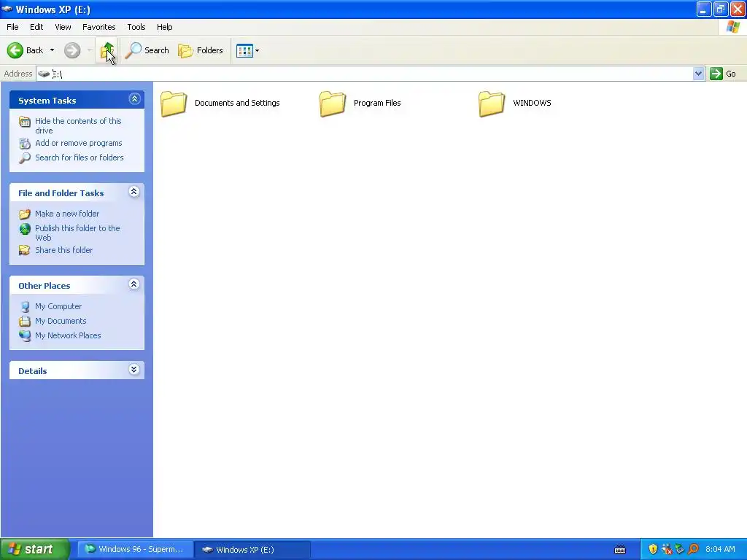Click the globe icon for Publish to Web
747x560 pixels.
coord(25,229)
